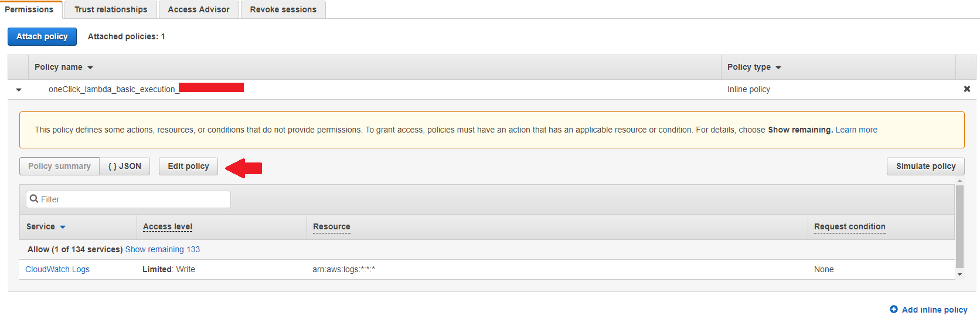Click the Edit policy button

tap(188, 166)
